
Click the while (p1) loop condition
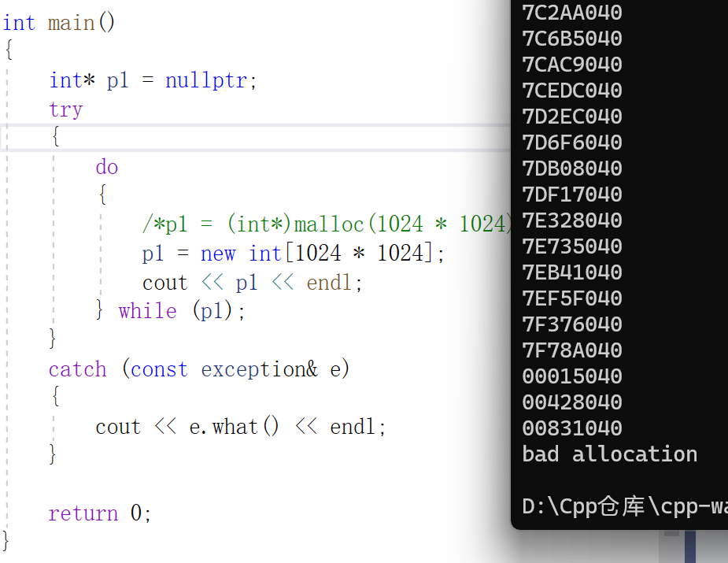click(x=179, y=310)
